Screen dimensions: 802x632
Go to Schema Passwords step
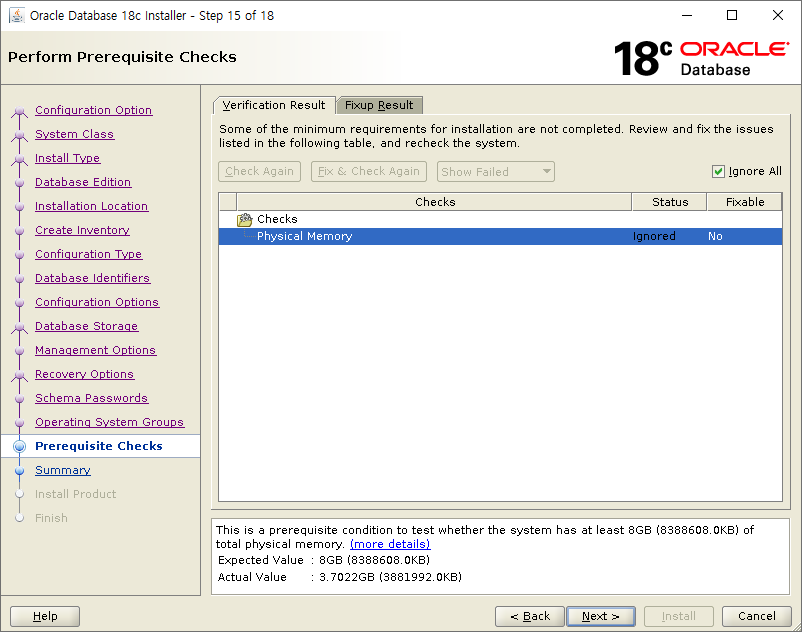click(92, 398)
